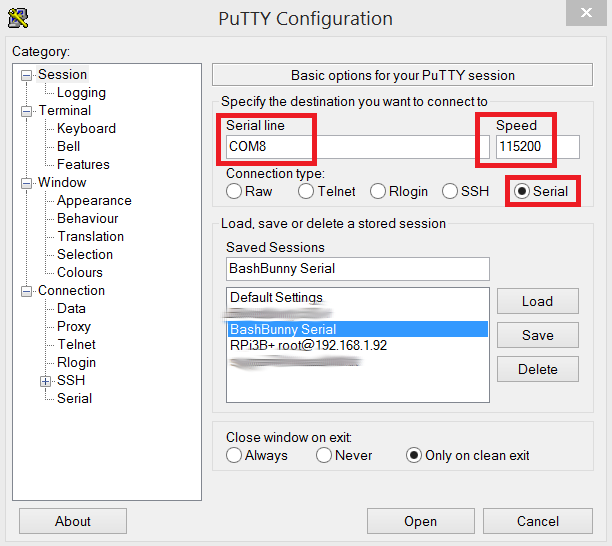
Task: Click the Save session button
Action: tap(537, 335)
